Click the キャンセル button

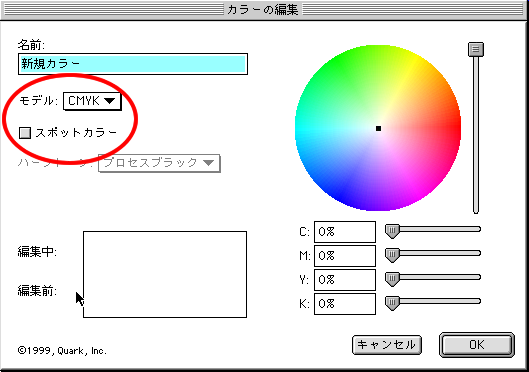pos(387,345)
